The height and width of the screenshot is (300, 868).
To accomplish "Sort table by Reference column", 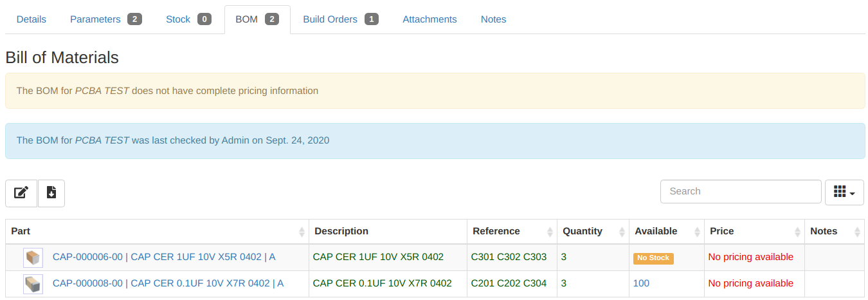I will tap(512, 231).
